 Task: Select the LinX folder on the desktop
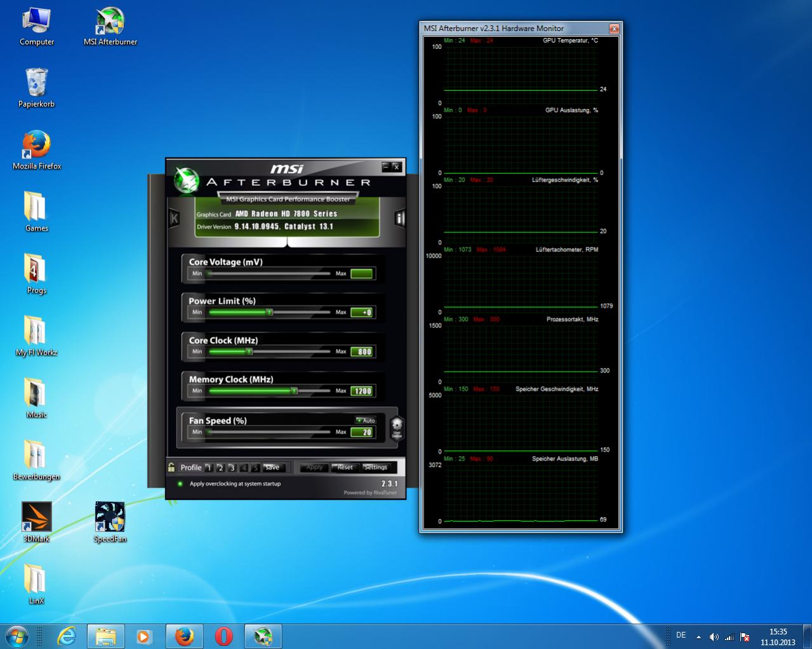click(x=36, y=584)
